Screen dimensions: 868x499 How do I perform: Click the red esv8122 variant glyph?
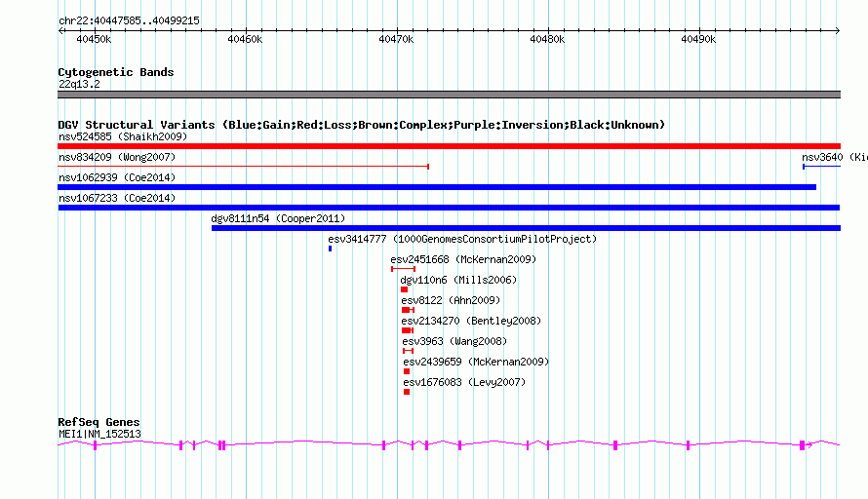coord(408,310)
